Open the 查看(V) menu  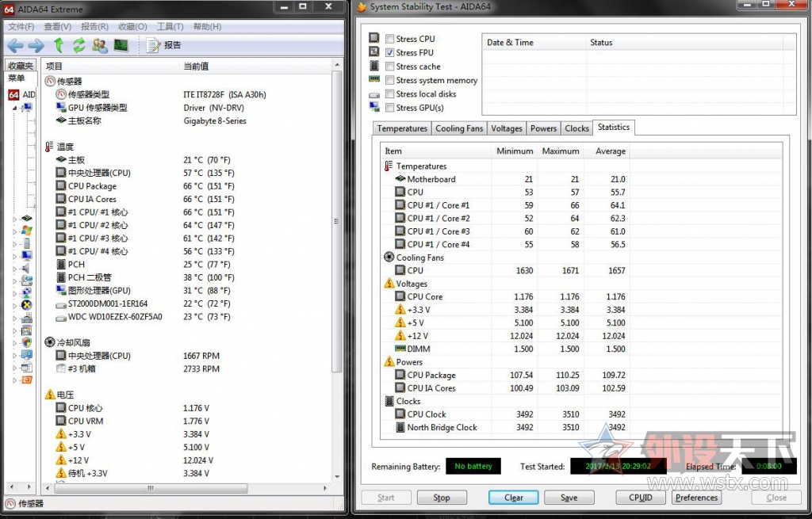coord(57,26)
